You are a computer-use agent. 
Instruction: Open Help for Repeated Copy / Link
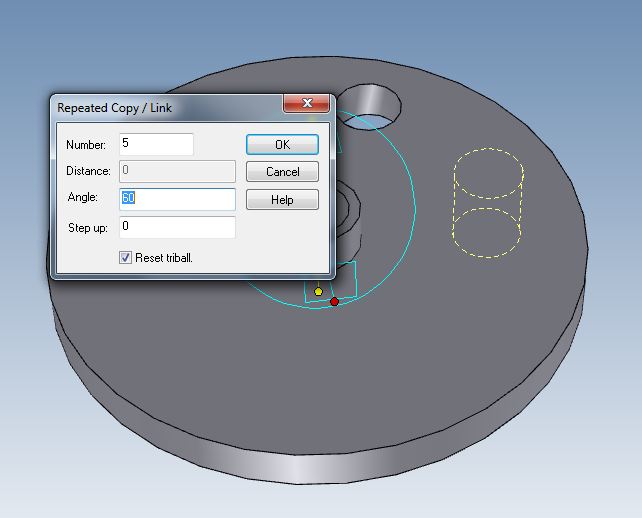tap(282, 200)
